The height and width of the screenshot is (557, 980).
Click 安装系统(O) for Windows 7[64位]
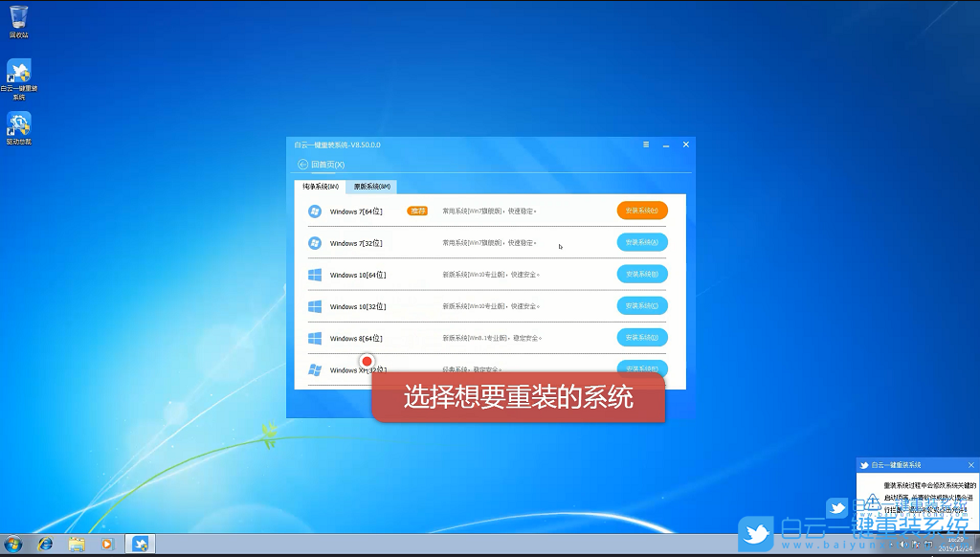tap(641, 211)
